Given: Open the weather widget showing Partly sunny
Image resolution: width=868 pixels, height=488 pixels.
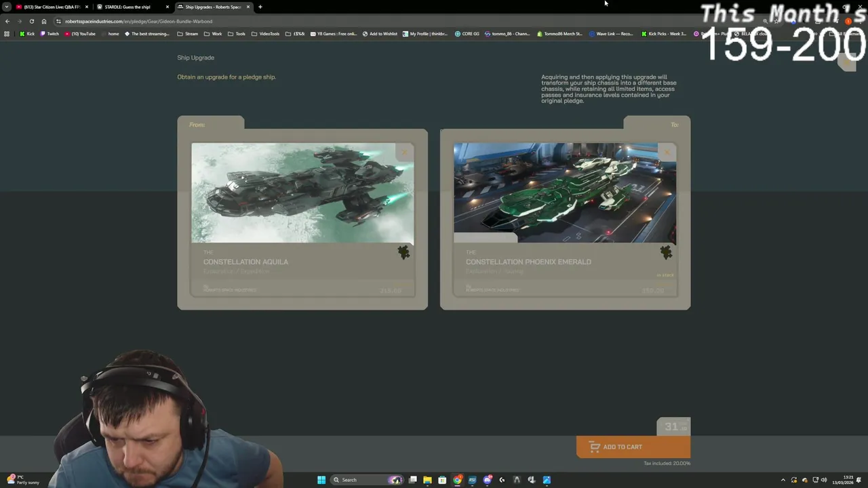Looking at the screenshot, I should [23, 480].
